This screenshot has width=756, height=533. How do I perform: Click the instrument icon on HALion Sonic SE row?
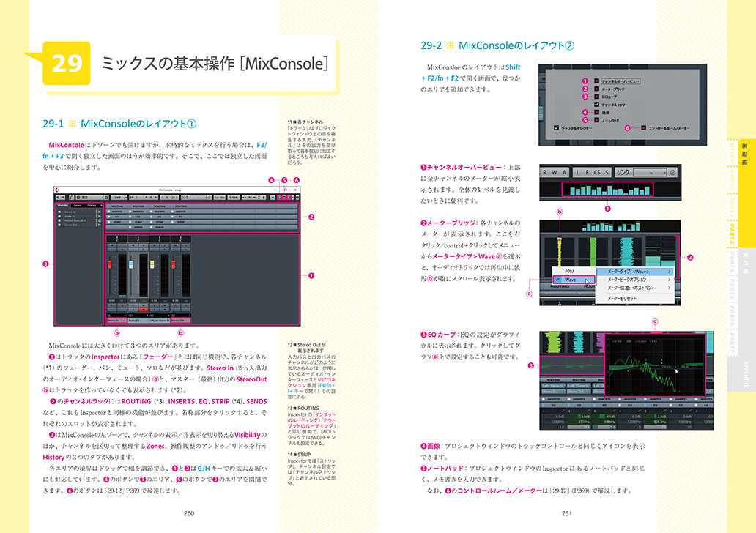tap(100, 220)
